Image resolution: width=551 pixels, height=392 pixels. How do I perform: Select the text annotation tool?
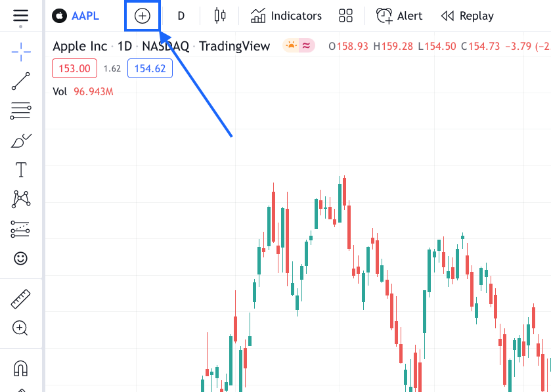pyautogui.click(x=20, y=169)
